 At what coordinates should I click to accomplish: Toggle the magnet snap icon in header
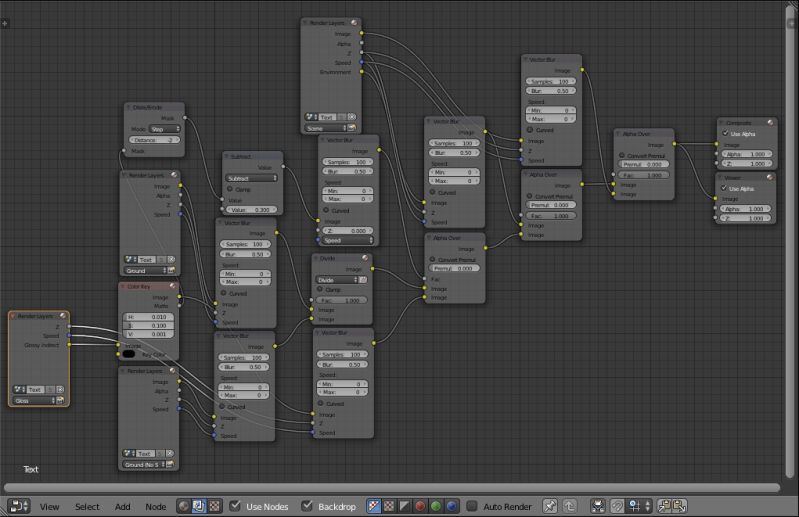coord(617,506)
